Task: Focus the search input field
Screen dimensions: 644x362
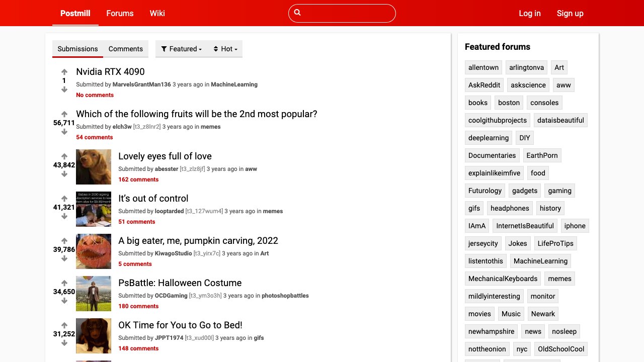Action: click(347, 13)
